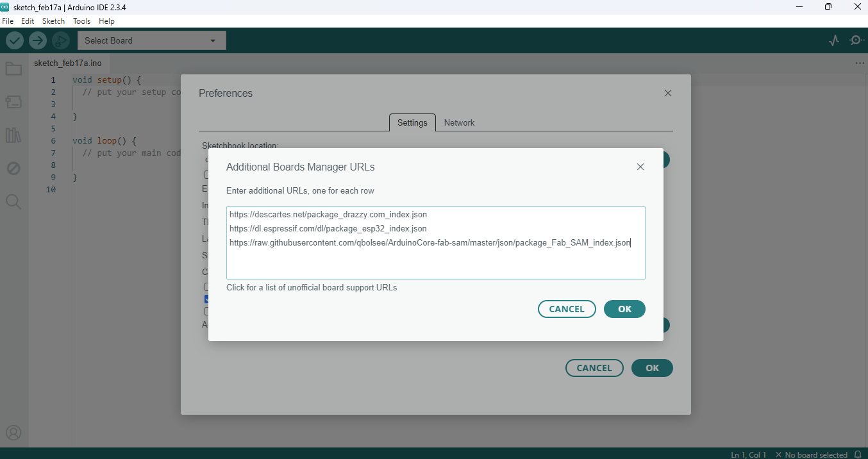Open the Search panel magnifier icon
868x459 pixels.
(13, 202)
